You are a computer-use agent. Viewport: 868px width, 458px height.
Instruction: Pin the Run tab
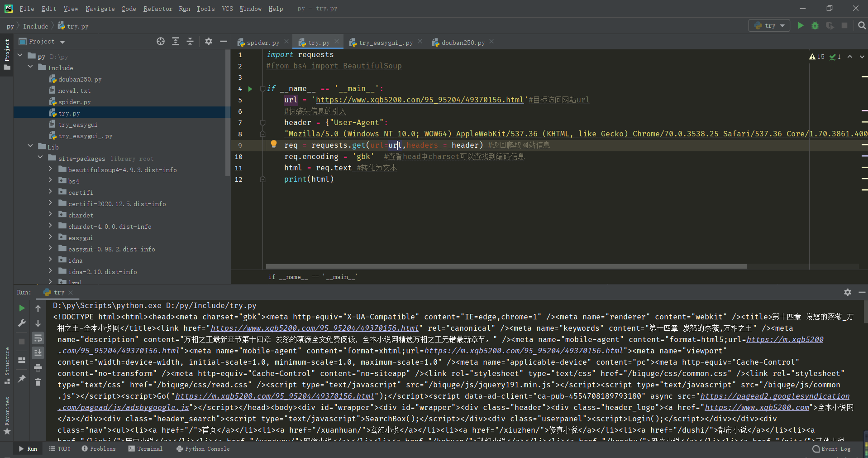tap(22, 379)
